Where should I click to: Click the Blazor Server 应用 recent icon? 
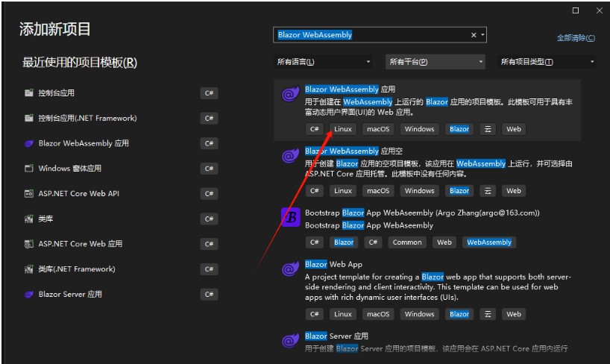pyautogui.click(x=29, y=295)
